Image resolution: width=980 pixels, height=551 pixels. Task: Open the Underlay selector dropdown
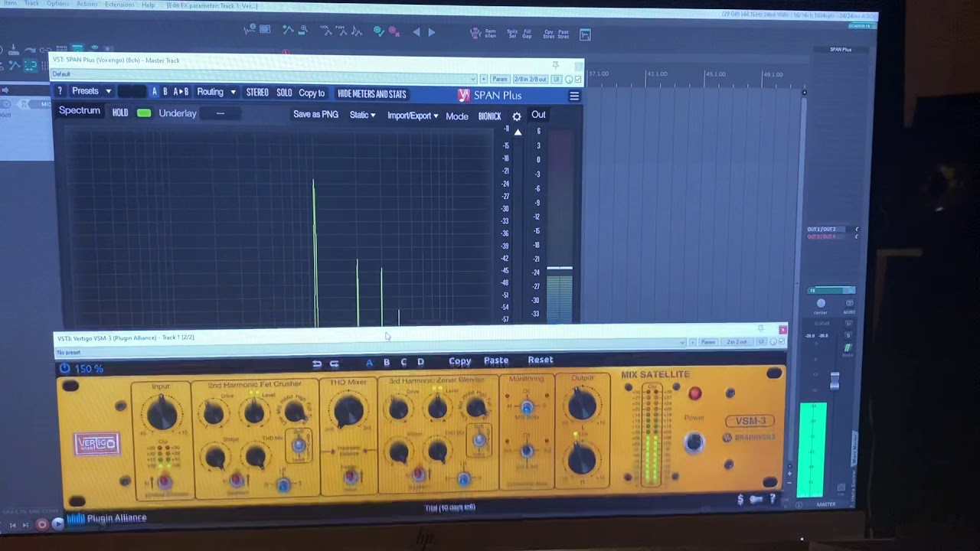click(x=220, y=114)
